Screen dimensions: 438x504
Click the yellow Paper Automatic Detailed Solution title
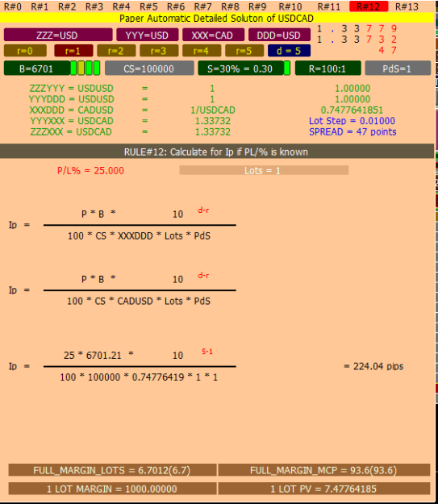(217, 18)
